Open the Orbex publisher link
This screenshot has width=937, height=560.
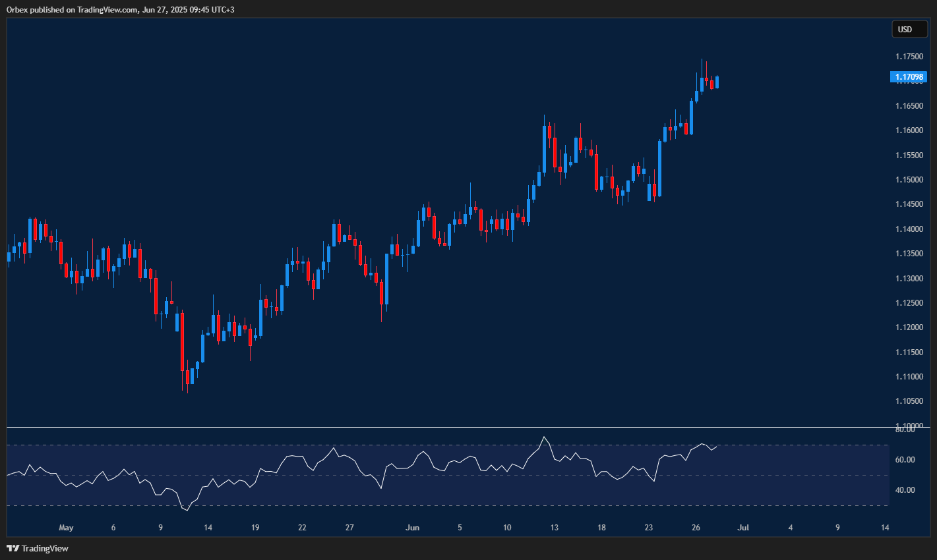click(18, 10)
